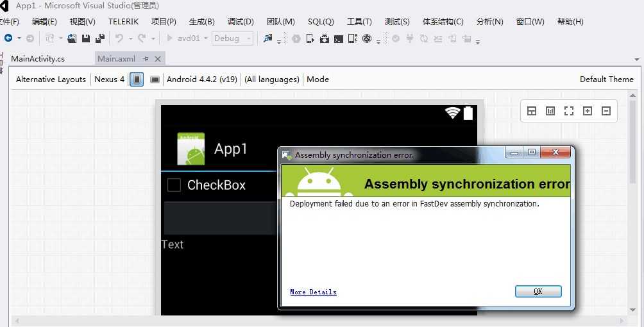Click the Navigate Forward arrow icon
644x327 pixels.
click(30, 38)
